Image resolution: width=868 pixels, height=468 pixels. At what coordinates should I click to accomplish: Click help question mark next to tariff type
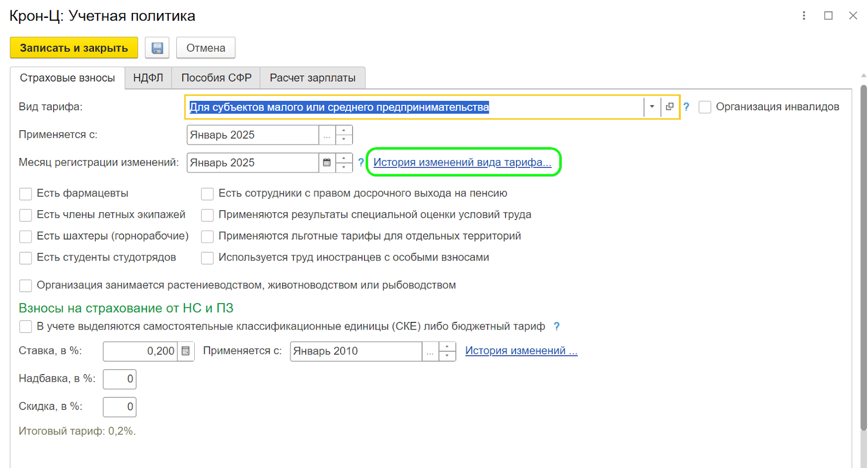coord(686,107)
